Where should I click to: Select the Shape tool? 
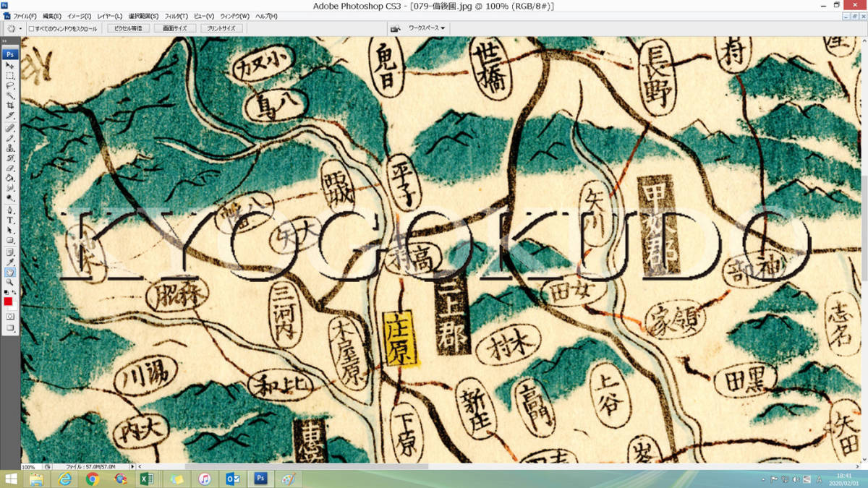(x=9, y=239)
